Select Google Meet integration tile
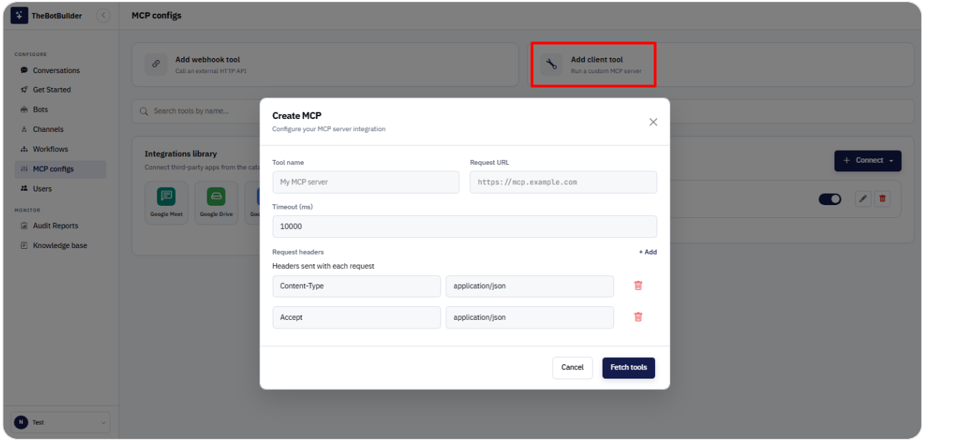Image resolution: width=980 pixels, height=441 pixels. 166,203
